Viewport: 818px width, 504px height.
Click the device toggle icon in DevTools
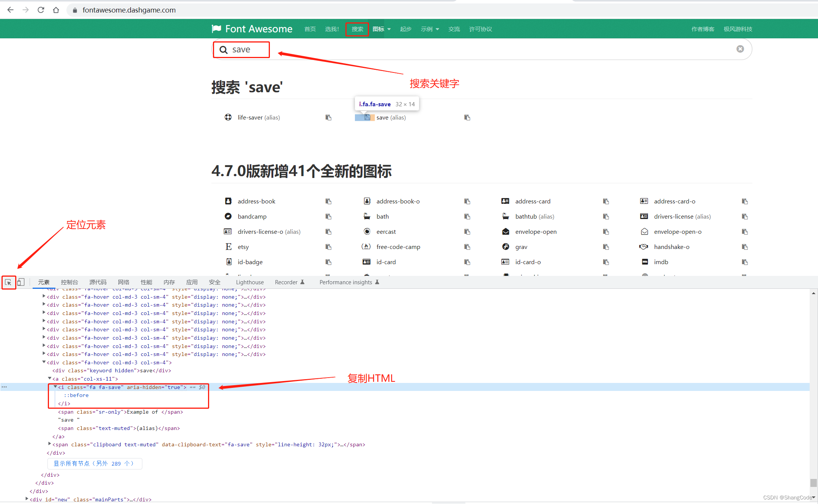[x=21, y=282]
